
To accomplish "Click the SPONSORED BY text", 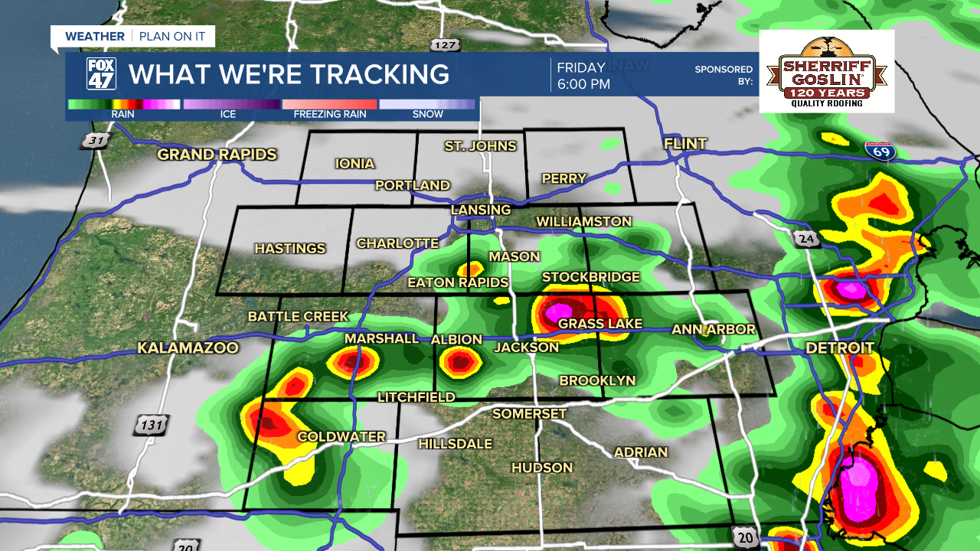I will tap(724, 75).
